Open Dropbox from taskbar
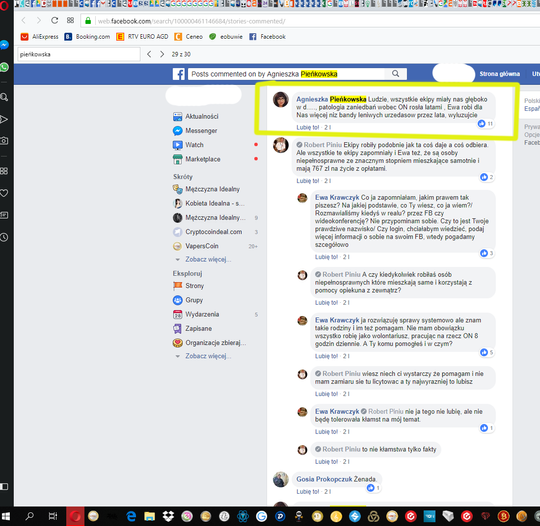540x526 pixels. pos(168,516)
